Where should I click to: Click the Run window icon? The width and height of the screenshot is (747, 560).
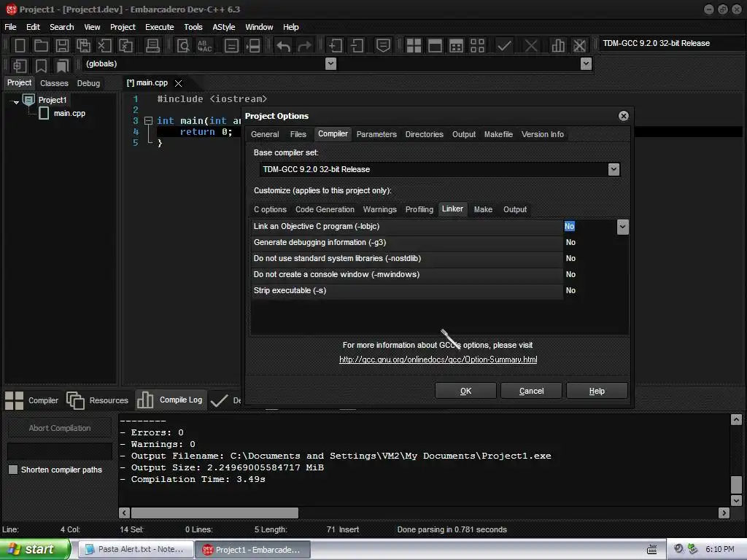(x=435, y=46)
